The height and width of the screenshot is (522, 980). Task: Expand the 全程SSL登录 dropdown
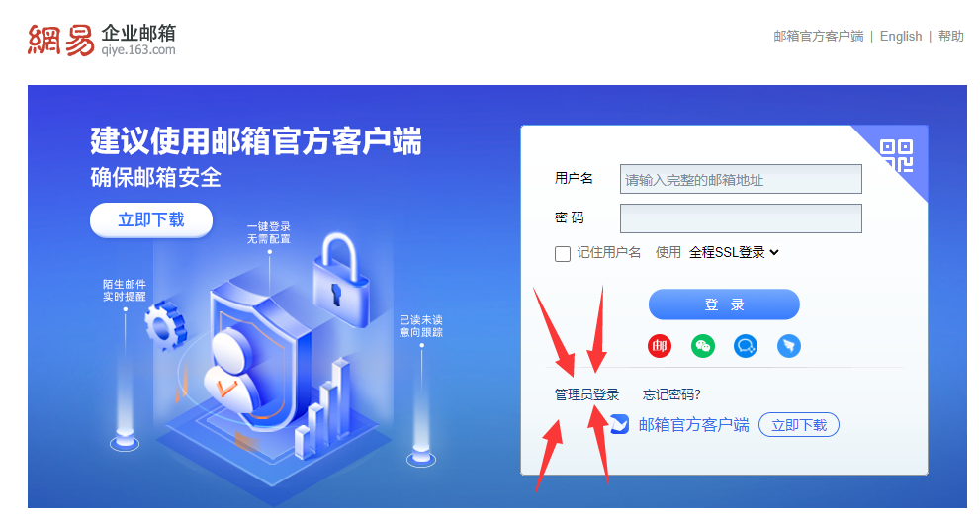point(734,252)
